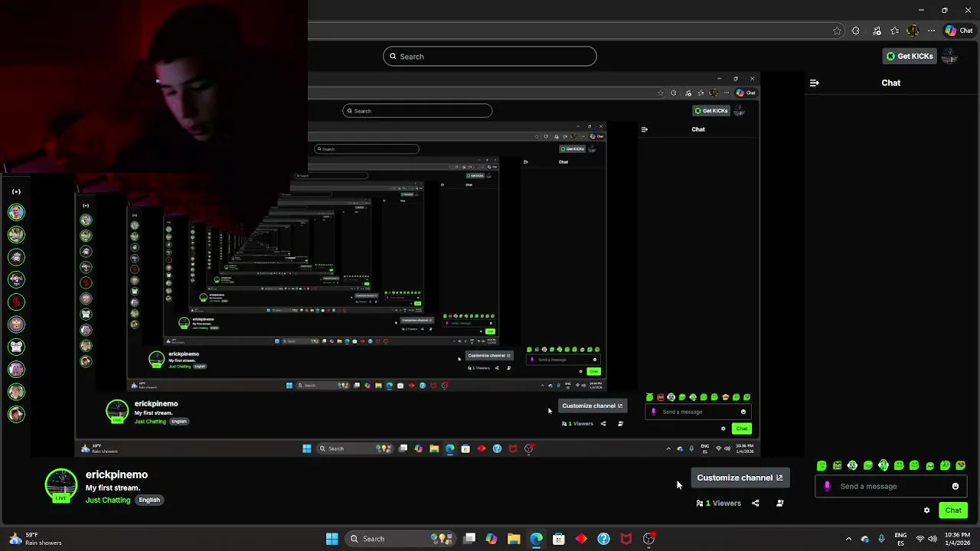Screen dimensions: 980x551
Task: Collapse the chat panel with the arrow icon
Action: (814, 83)
